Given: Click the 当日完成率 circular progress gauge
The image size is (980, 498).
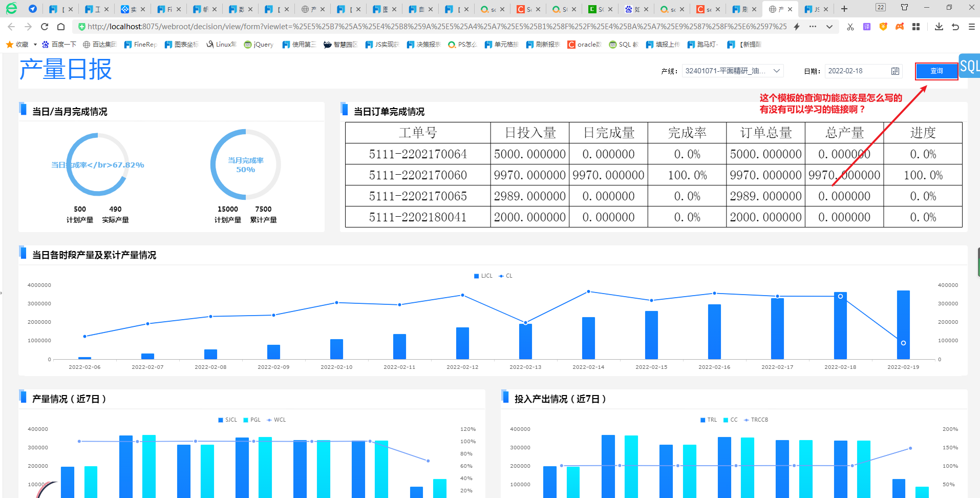Looking at the screenshot, I should coord(97,164).
